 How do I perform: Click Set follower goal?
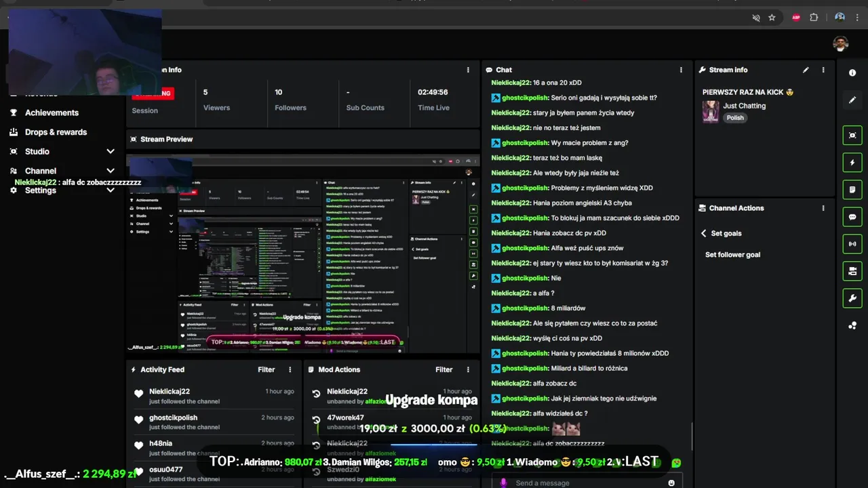click(x=732, y=255)
